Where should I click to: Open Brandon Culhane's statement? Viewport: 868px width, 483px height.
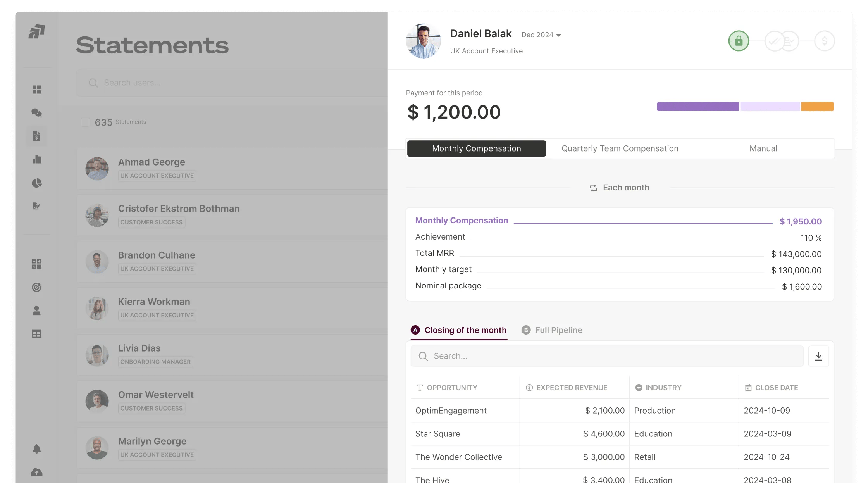coord(232,262)
